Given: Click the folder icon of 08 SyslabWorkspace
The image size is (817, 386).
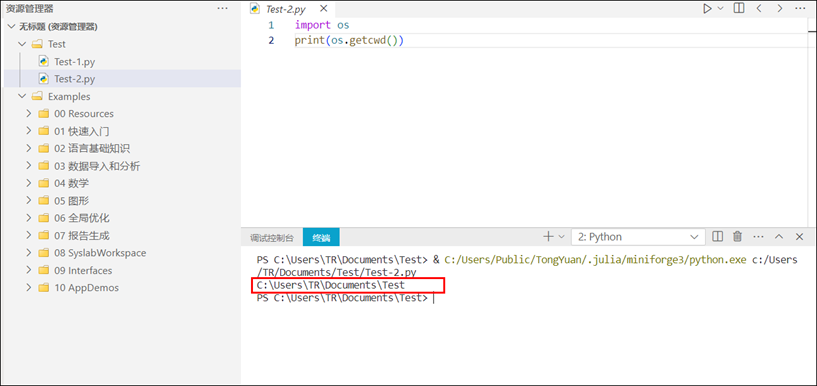Looking at the screenshot, I should 44,253.
